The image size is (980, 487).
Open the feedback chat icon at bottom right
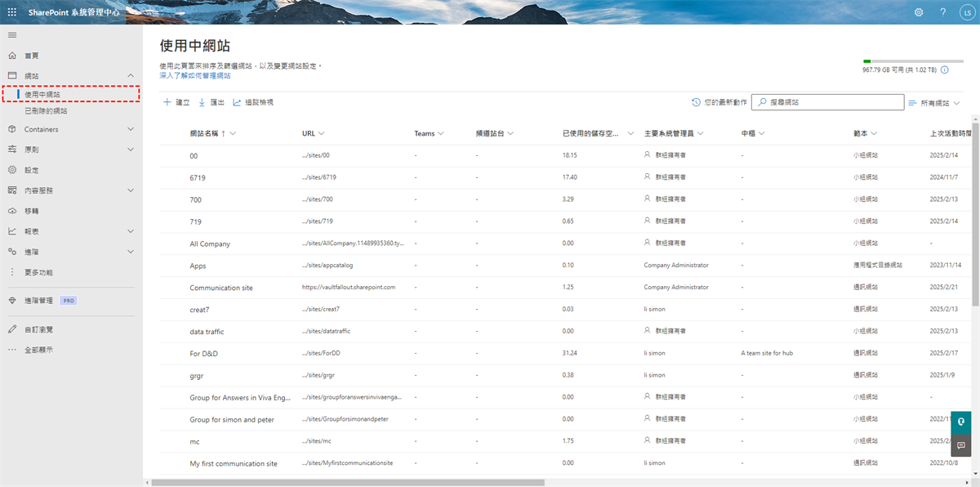tap(961, 445)
